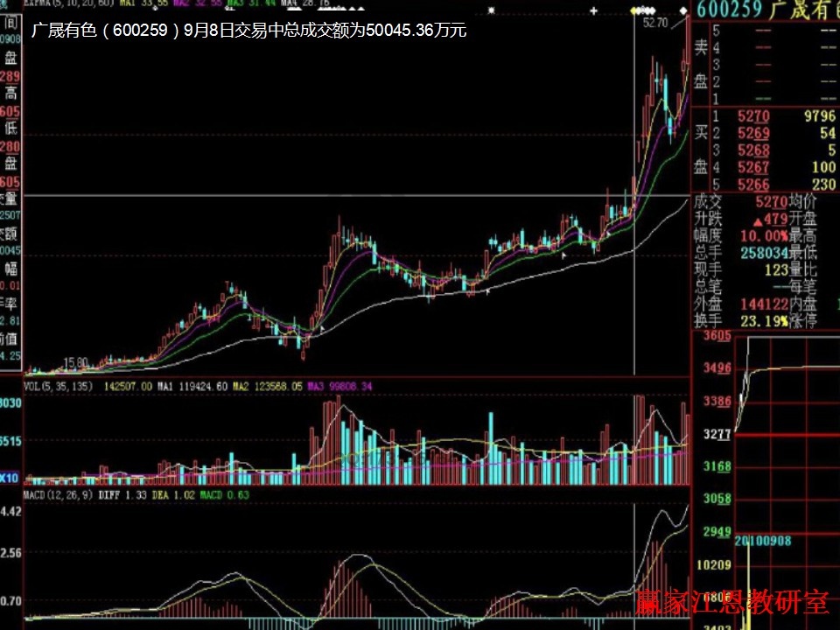
Task: Click the 52.70 peak price marker
Action: tap(654, 23)
